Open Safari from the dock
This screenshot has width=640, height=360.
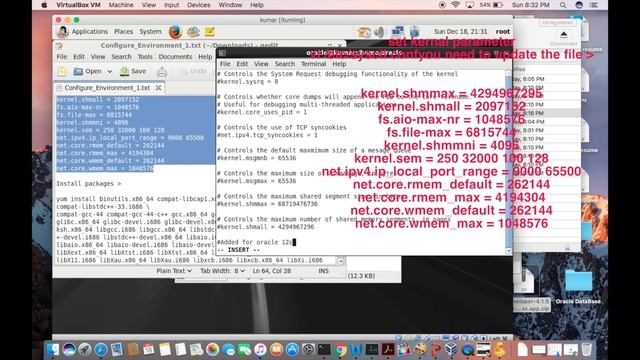(100, 349)
